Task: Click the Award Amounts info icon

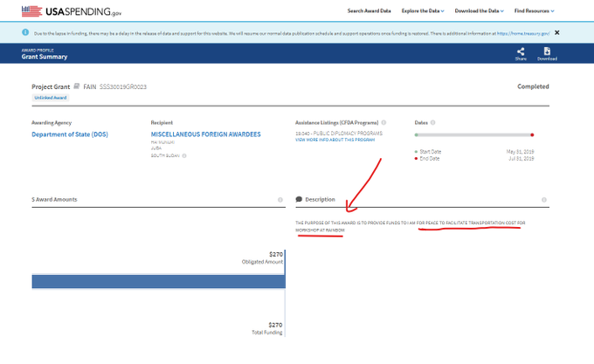Action: 280,199
